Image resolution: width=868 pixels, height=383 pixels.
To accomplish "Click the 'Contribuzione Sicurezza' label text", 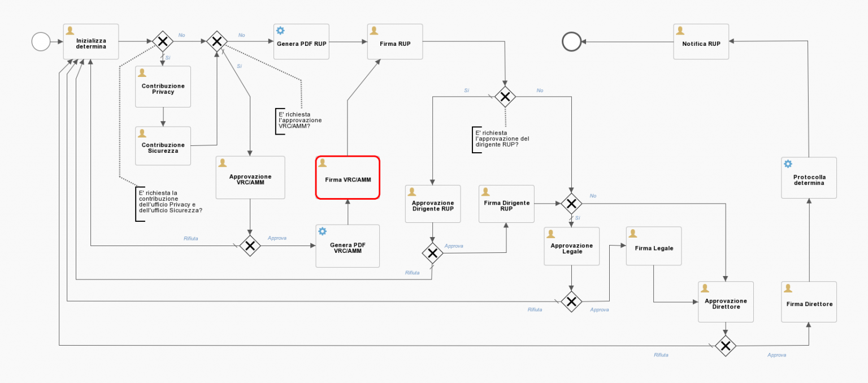I will (x=163, y=148).
